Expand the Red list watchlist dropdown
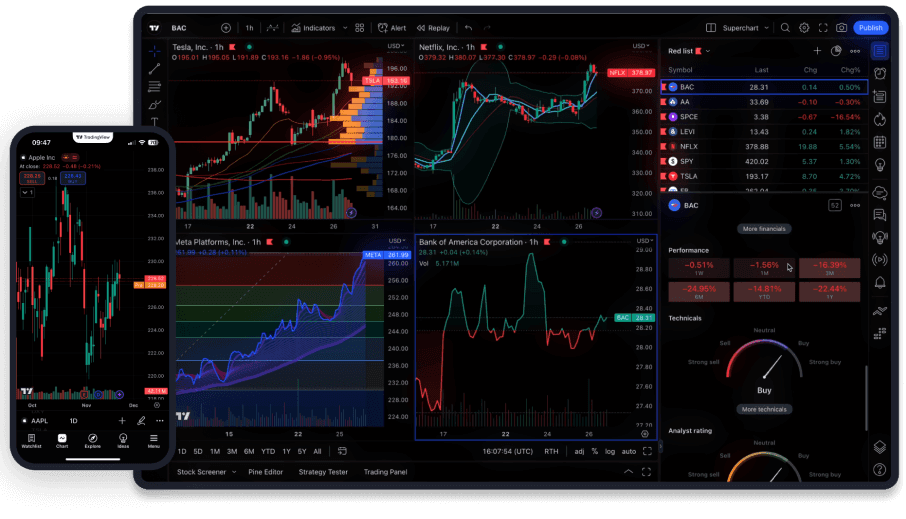The width and height of the screenshot is (906, 519). 708,51
